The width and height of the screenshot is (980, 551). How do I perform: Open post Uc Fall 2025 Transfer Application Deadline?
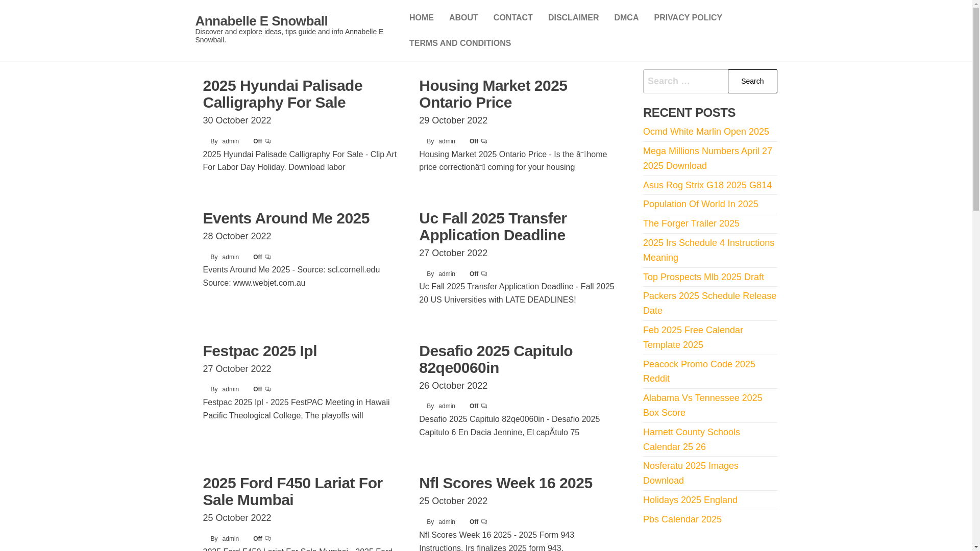[x=493, y=227]
